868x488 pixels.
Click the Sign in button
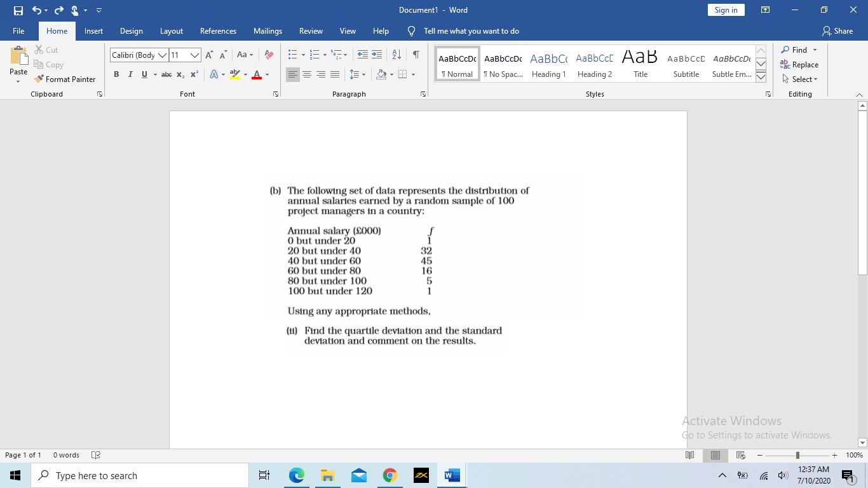click(x=726, y=10)
